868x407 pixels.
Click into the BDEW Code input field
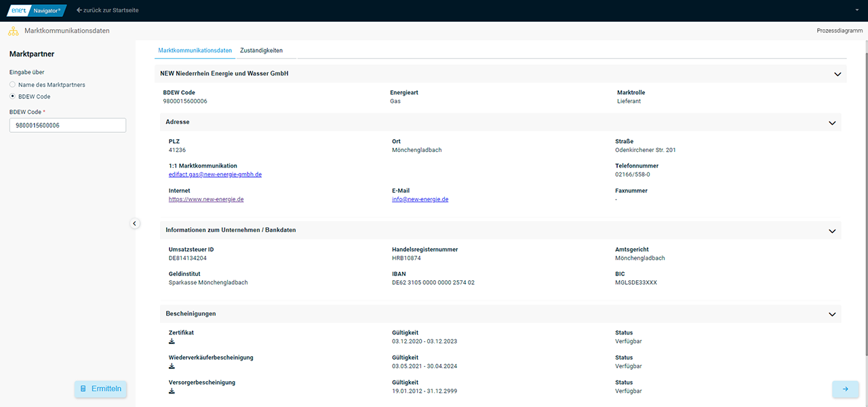68,125
